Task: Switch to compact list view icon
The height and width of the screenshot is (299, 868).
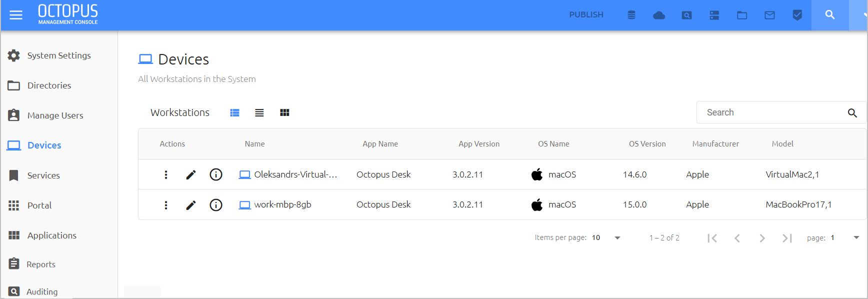Action: click(259, 112)
